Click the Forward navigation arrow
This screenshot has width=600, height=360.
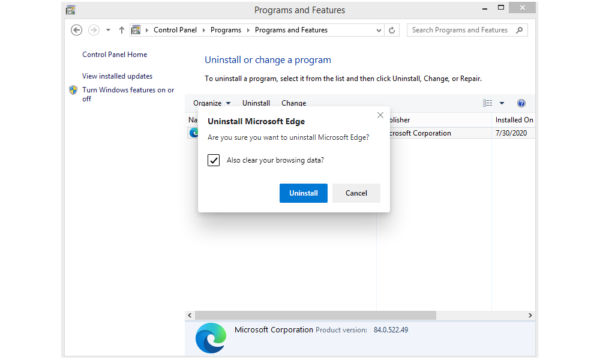tap(94, 30)
